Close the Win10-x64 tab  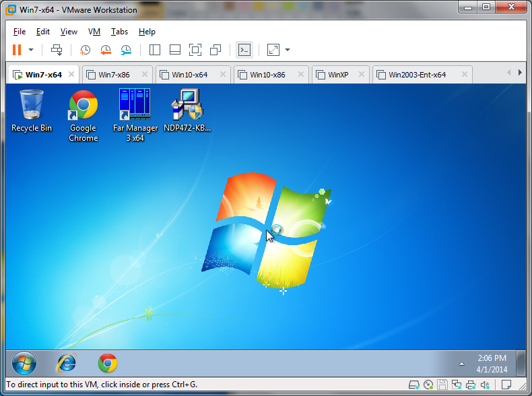tap(223, 74)
